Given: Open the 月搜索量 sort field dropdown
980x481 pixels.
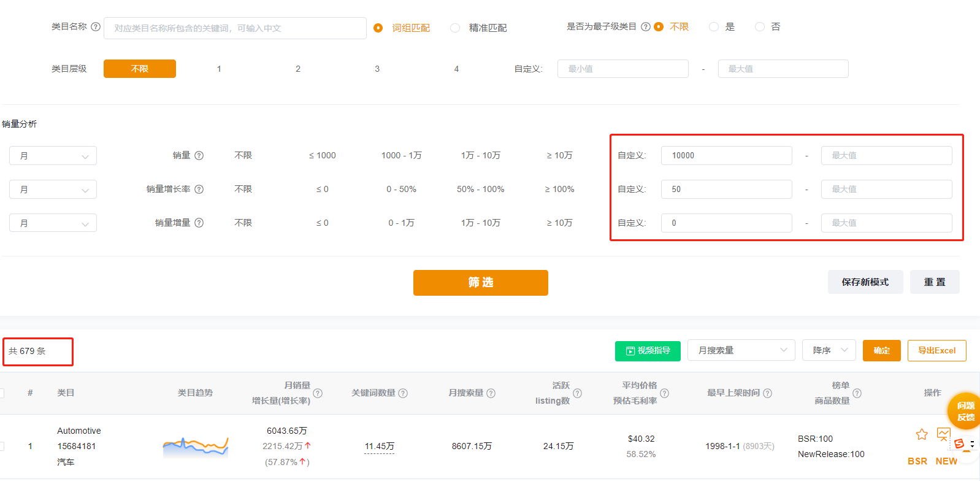Looking at the screenshot, I should click(x=741, y=350).
